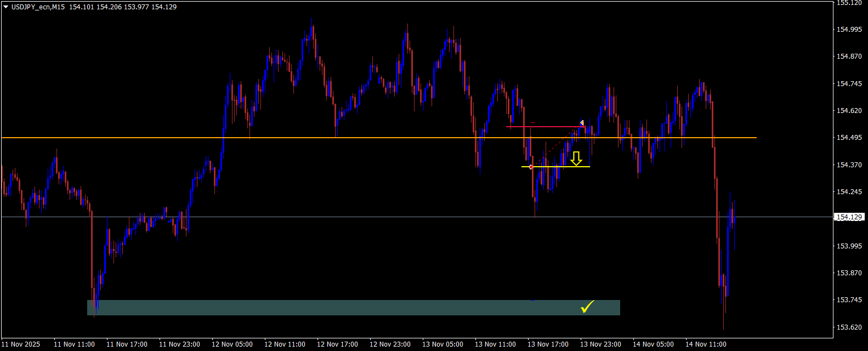868x351 pixels.
Task: Click the 14 Nov 11:00 time label
Action: [706, 344]
